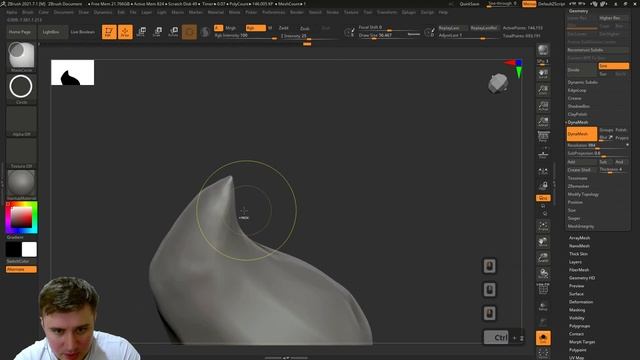Click the Reconstruct Subdiv button
This screenshot has width=640, height=360.
click(x=598, y=50)
